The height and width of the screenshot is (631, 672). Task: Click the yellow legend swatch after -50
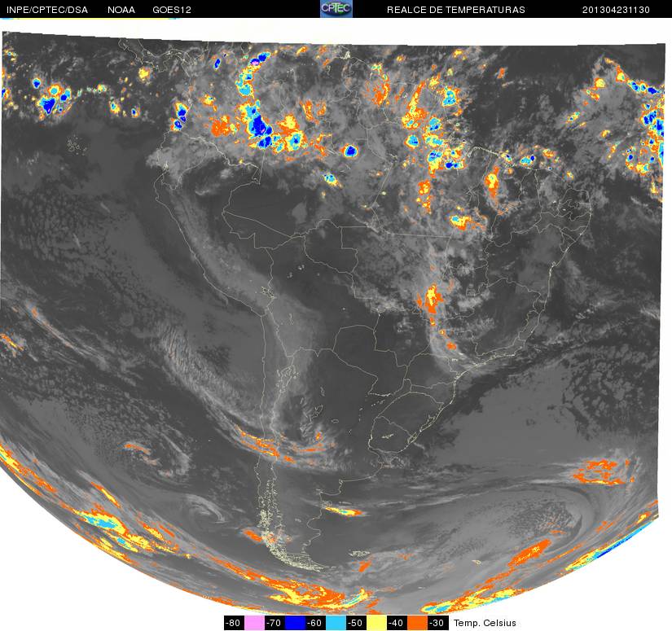coord(376,623)
